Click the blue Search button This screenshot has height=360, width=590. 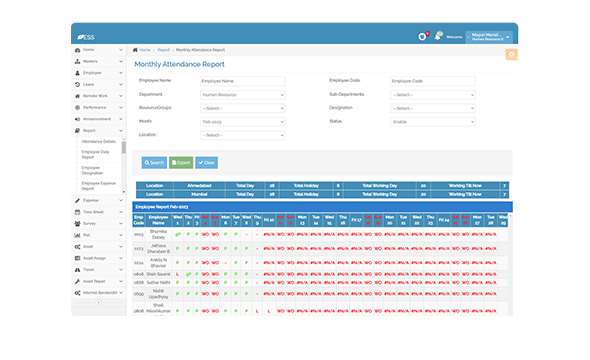tap(154, 163)
